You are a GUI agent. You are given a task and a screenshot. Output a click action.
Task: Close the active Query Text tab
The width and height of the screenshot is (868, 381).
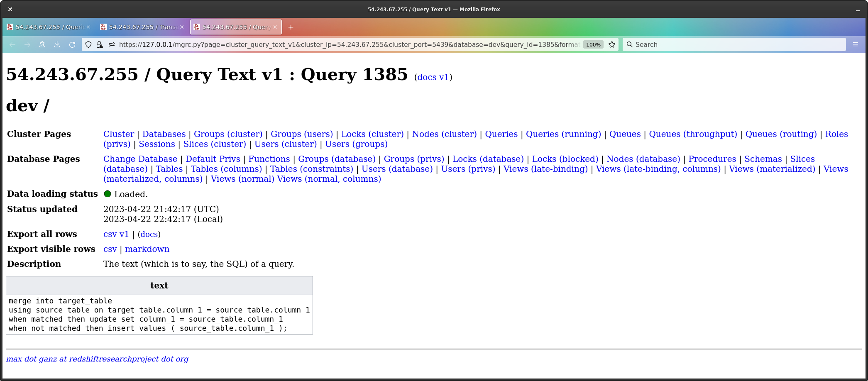point(275,27)
